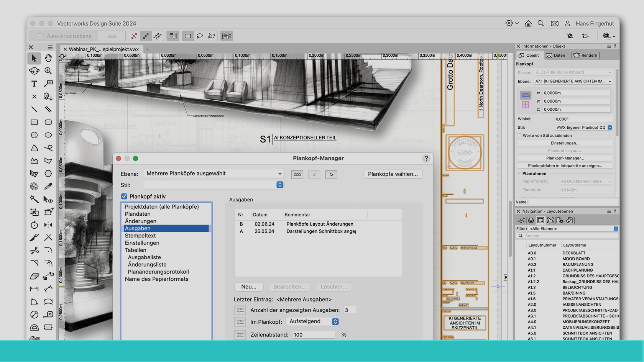Click the Neu... button

pos(249,287)
